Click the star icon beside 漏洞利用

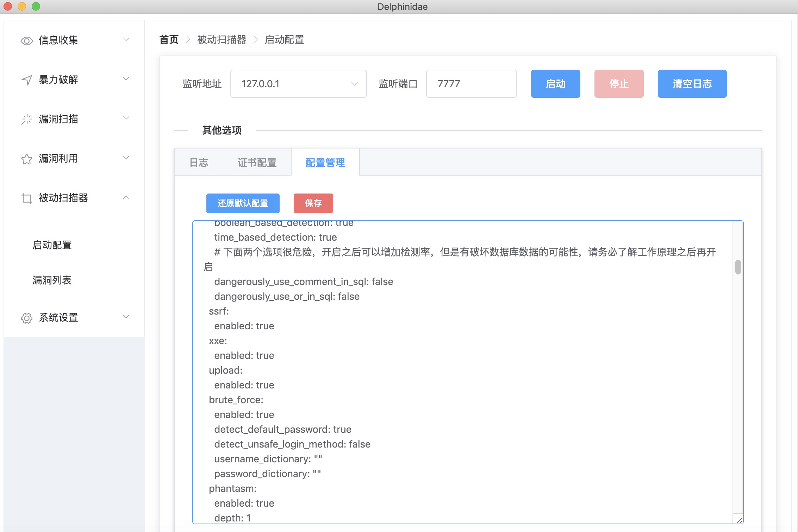coord(27,159)
